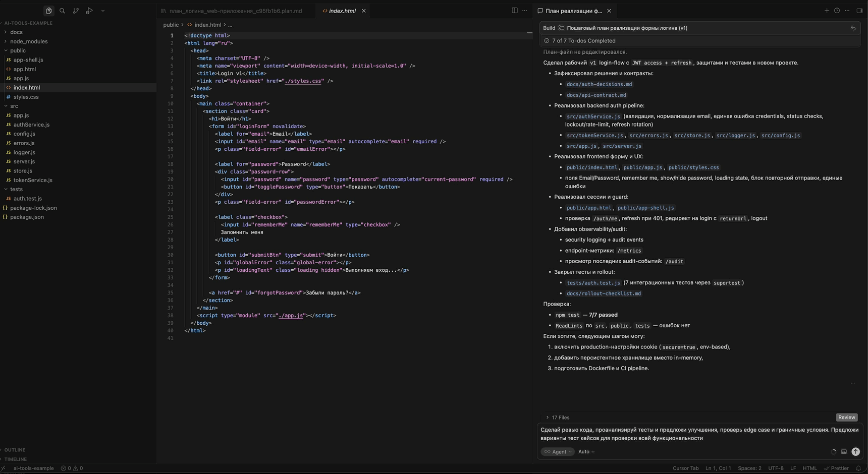Click the ./styles.css href link in code
Image resolution: width=868 pixels, height=474 pixels.
[303, 81]
